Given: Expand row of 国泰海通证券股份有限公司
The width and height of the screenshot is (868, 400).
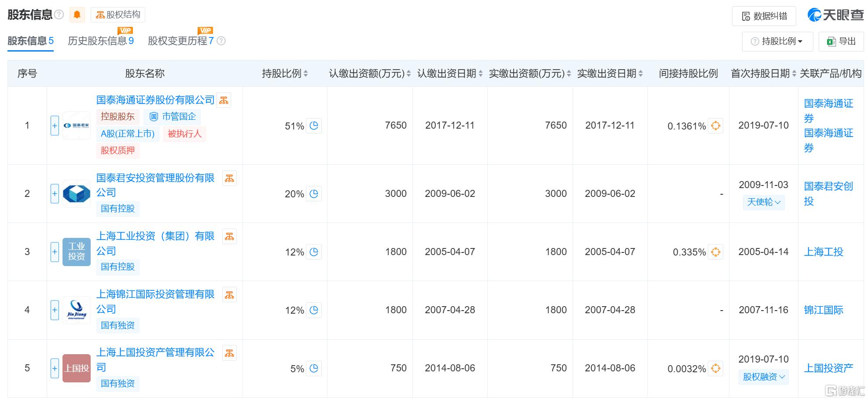Looking at the screenshot, I should (55, 126).
